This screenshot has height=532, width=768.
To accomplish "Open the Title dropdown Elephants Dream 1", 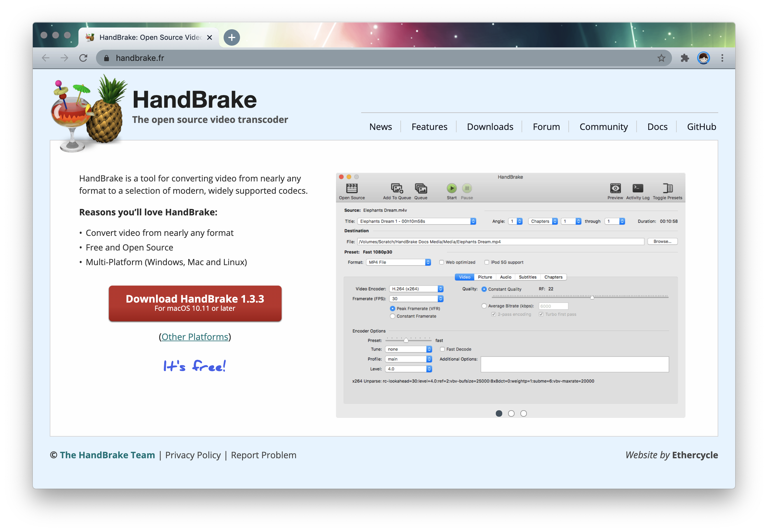I will click(x=417, y=221).
